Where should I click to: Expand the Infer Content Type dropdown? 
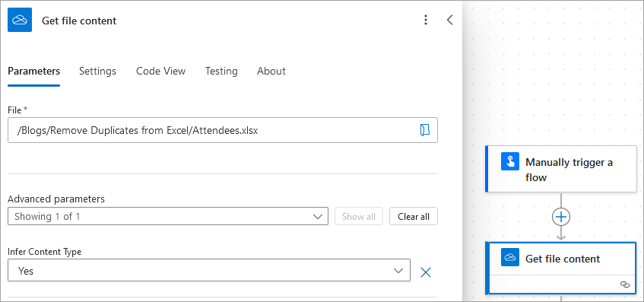(209, 270)
